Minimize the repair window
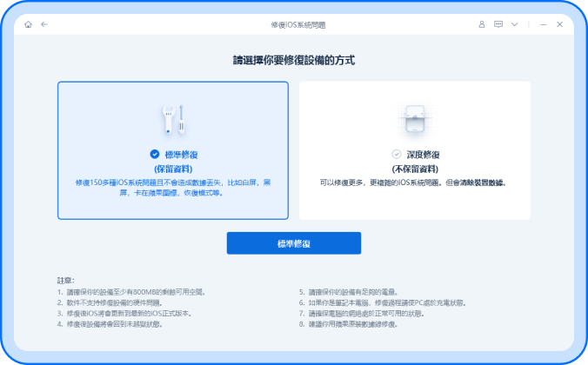 coord(540,24)
